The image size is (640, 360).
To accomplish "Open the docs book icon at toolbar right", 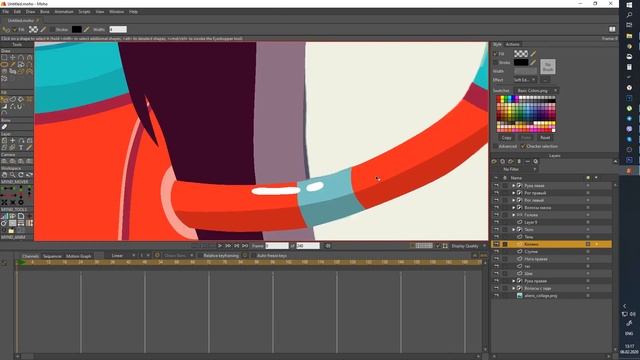I will point(612,29).
